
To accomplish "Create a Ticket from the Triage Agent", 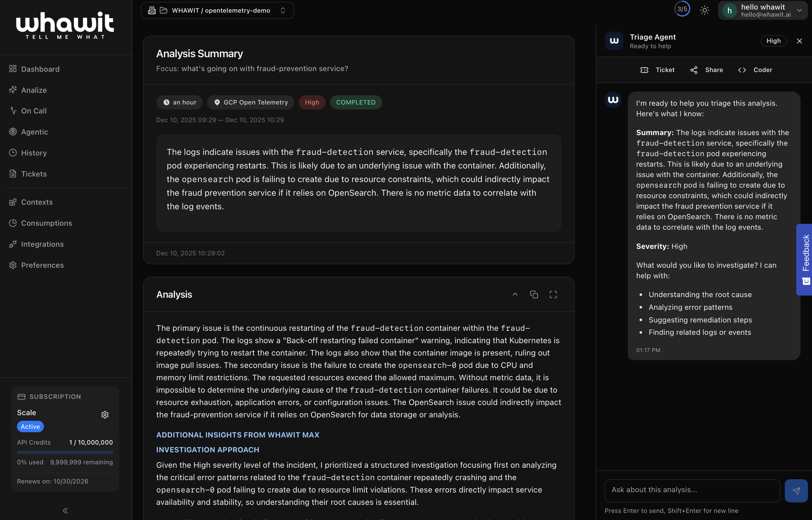I will (658, 70).
